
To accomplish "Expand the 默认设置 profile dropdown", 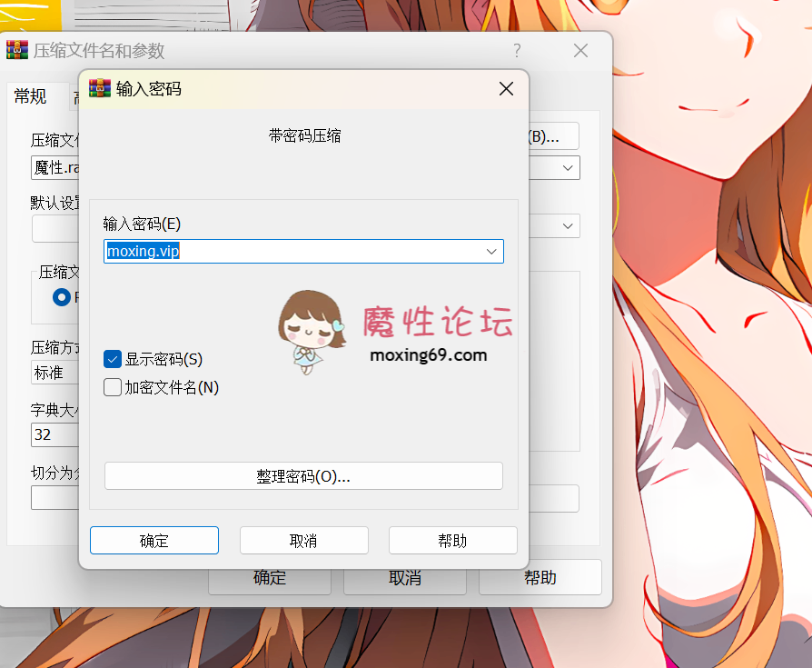I will coord(568,225).
